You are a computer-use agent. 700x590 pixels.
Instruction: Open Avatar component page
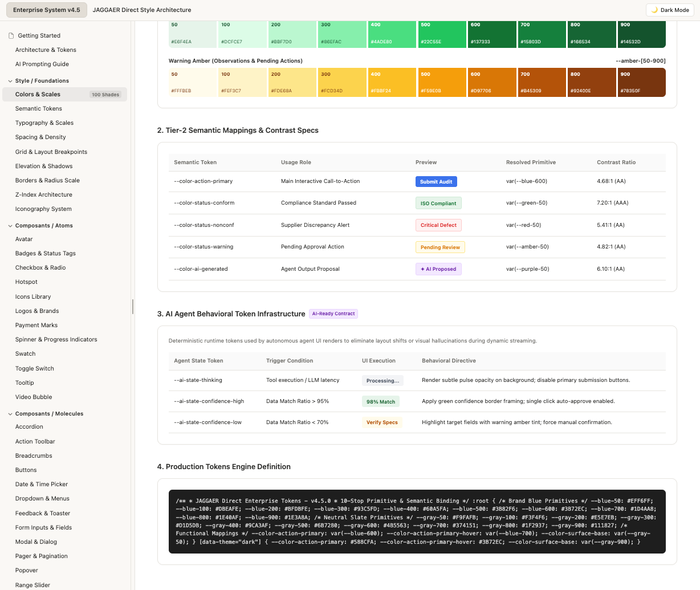point(24,239)
